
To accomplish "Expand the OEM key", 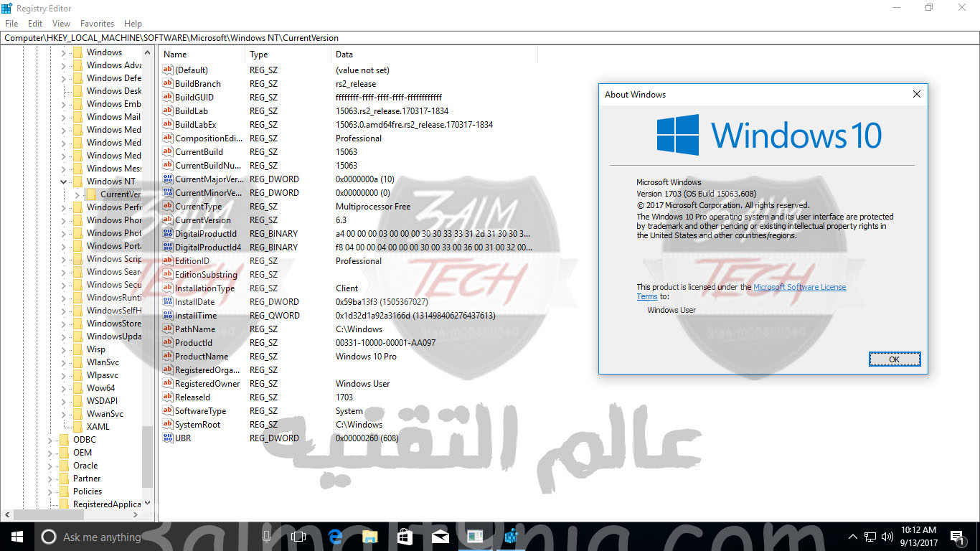I will (x=50, y=453).
